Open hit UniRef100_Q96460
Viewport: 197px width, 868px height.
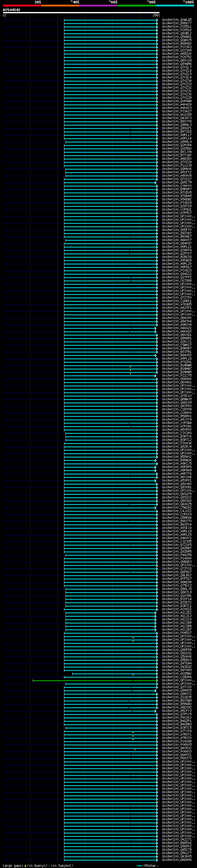coord(177,379)
